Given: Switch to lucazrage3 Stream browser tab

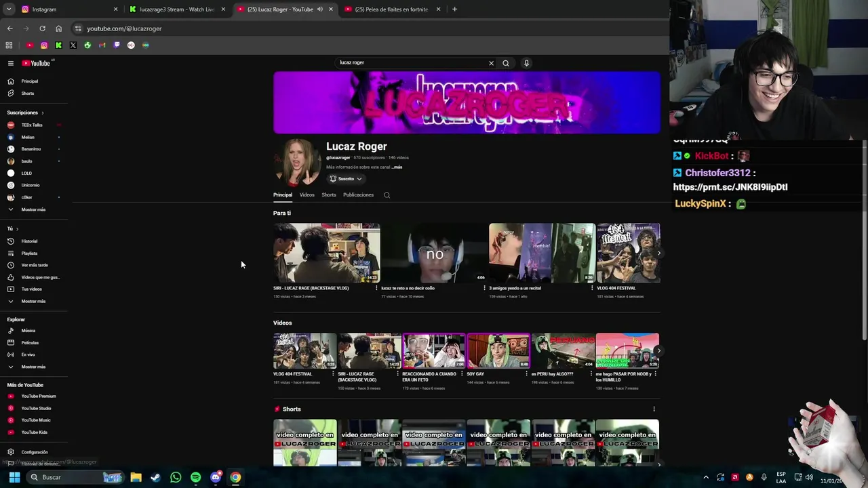Looking at the screenshot, I should [x=176, y=9].
